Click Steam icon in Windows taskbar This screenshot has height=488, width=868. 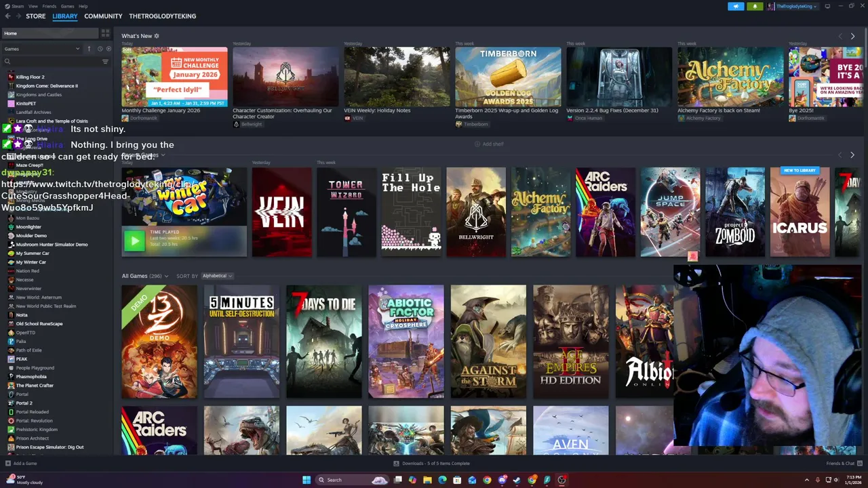517,480
